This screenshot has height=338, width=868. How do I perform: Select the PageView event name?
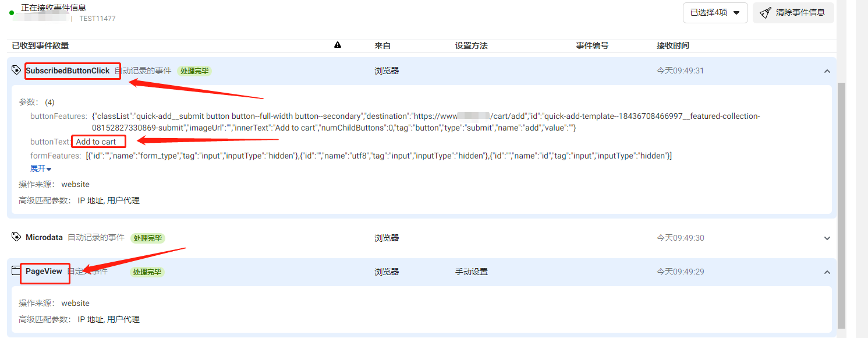click(x=44, y=271)
